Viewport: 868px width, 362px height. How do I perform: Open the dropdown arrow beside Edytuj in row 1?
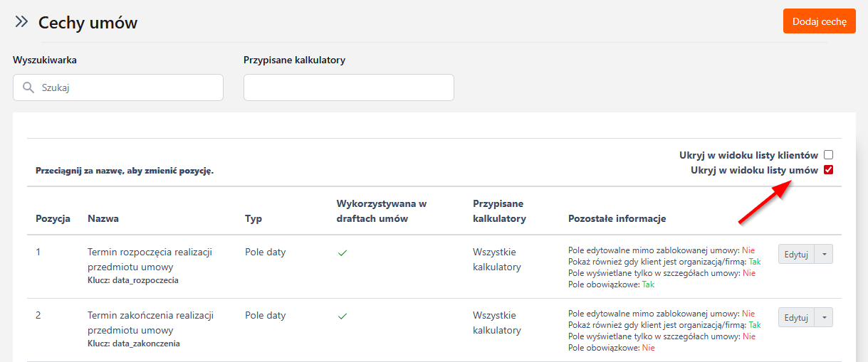(825, 255)
